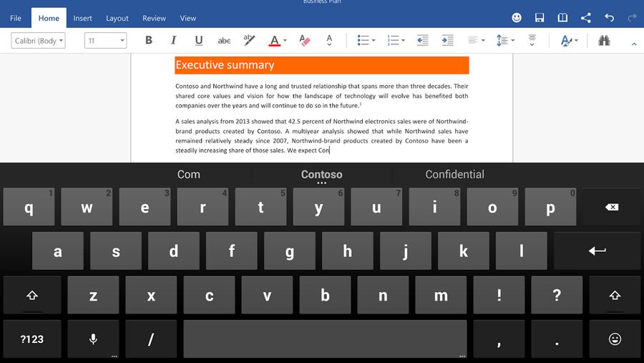Switch to the Layout tab
Viewport: 644px width, 363px height.
[x=117, y=18]
